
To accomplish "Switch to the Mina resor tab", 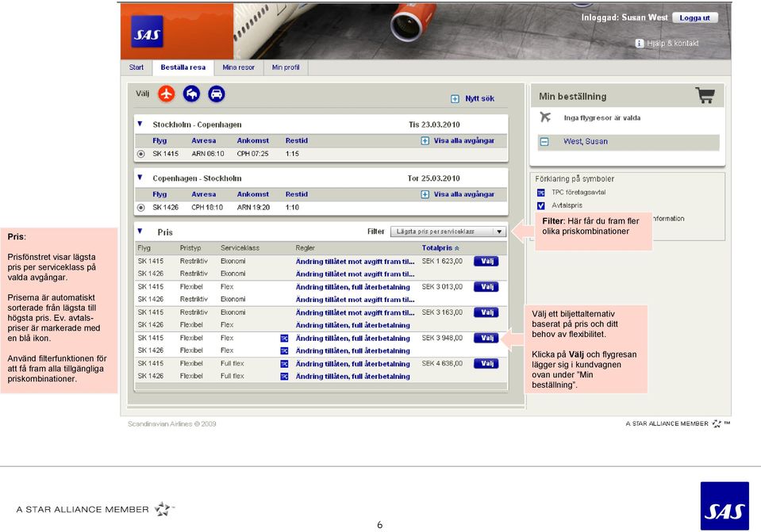I will pos(238,67).
